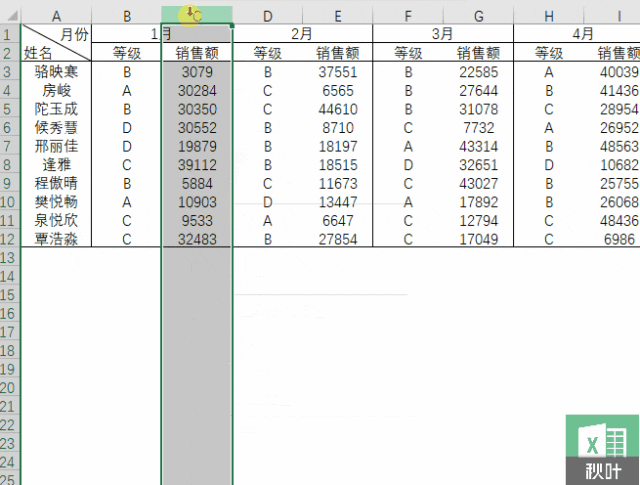
Task: Click cell with value 37551
Action: click(338, 72)
